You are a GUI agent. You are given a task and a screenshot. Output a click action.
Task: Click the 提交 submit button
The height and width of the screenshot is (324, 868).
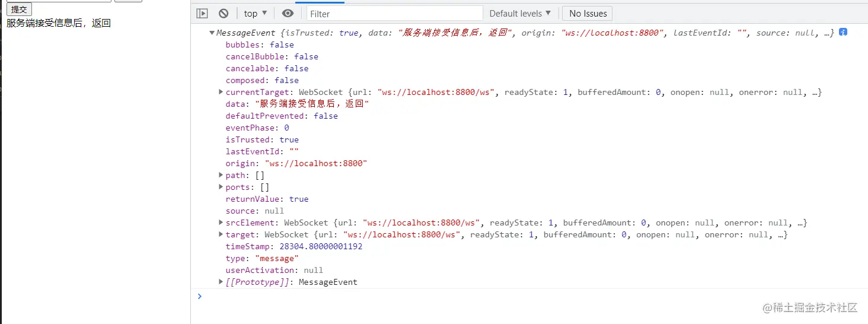19,9
